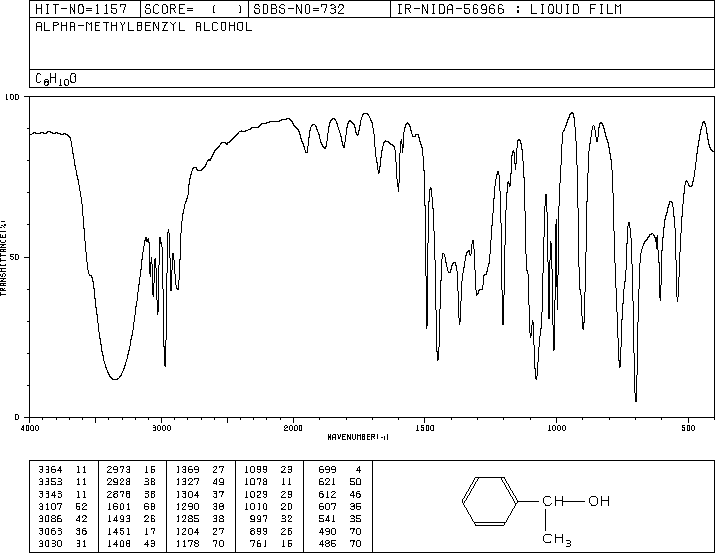Click the 4000 tick on wavenumber axis
Image resolution: width=715 pixels, height=553 pixels.
30,427
